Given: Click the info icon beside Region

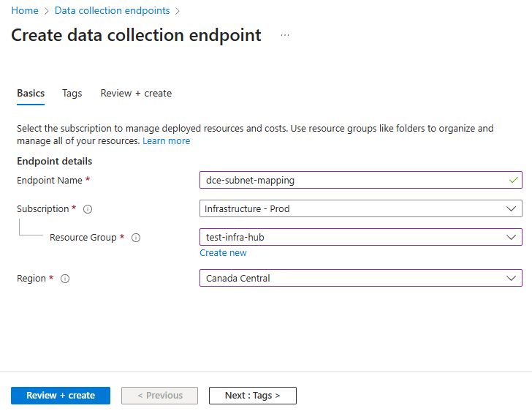Looking at the screenshot, I should pyautogui.click(x=65, y=279).
